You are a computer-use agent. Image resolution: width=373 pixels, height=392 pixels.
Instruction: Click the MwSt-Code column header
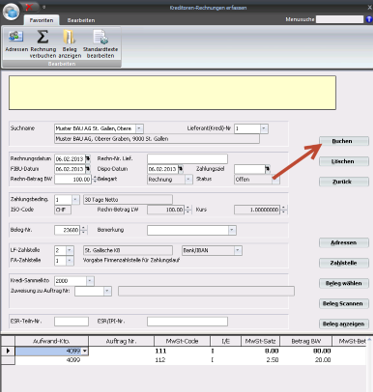click(x=182, y=341)
